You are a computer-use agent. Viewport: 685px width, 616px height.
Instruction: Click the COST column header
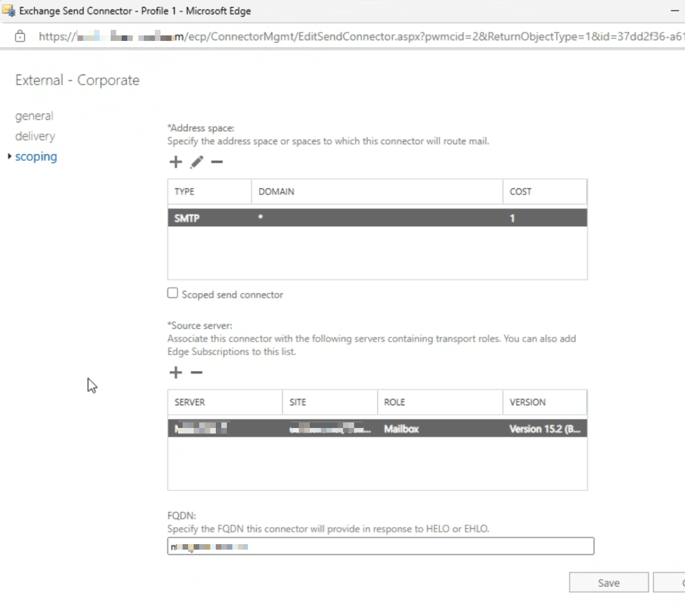coord(545,191)
